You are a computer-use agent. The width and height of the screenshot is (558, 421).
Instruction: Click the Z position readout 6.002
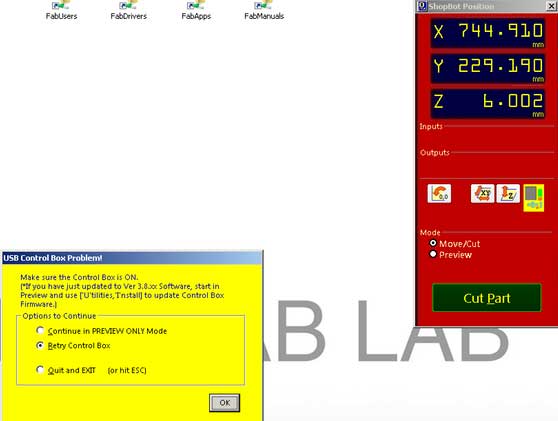pos(488,103)
